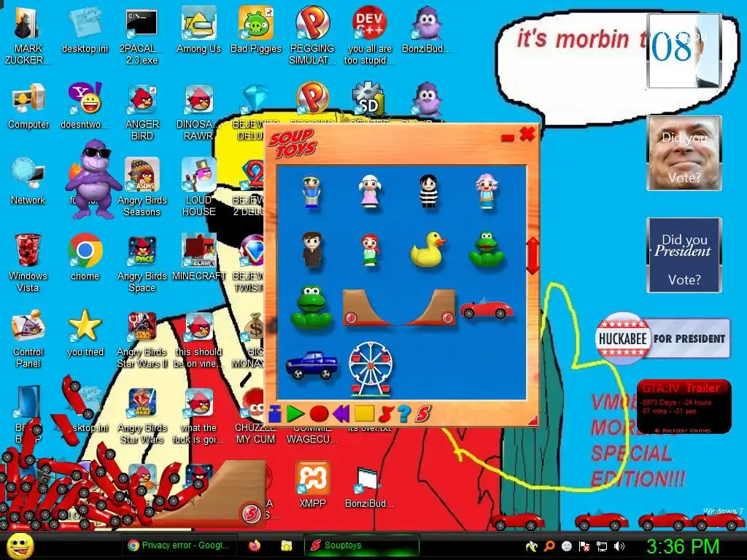Open Souptoys help with the blue question mark
This screenshot has width=747, height=560.
(404, 414)
